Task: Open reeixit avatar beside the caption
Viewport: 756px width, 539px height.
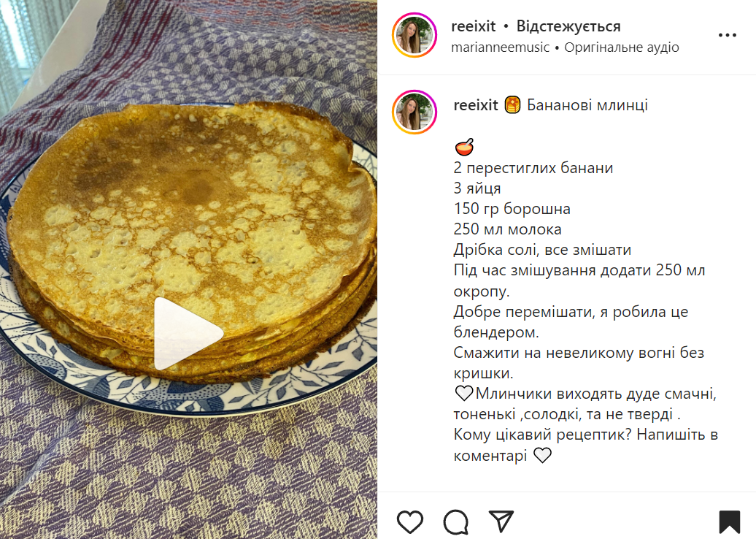Action: (x=414, y=112)
